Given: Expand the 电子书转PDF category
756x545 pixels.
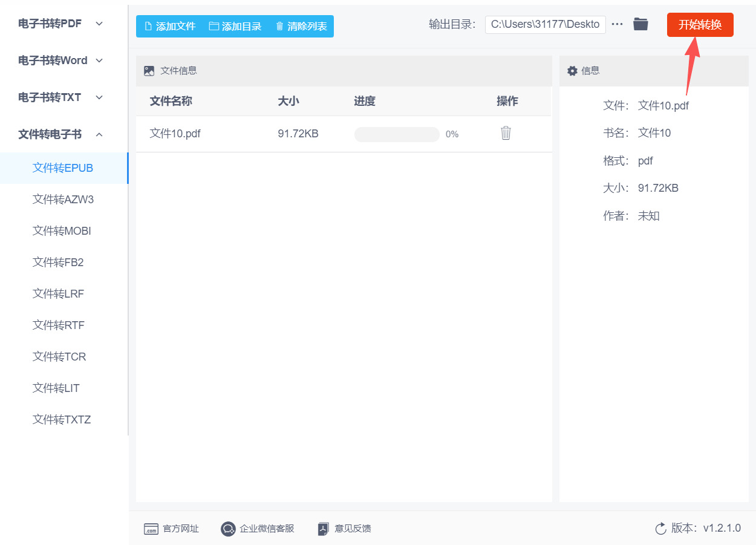Looking at the screenshot, I should pyautogui.click(x=51, y=23).
